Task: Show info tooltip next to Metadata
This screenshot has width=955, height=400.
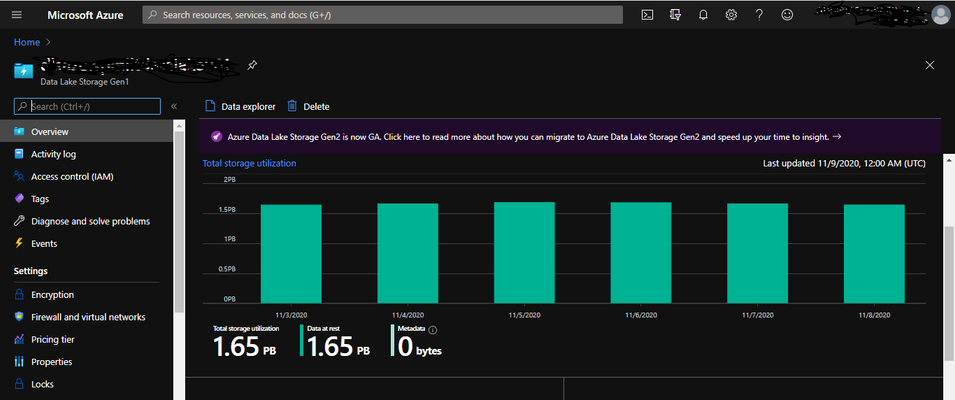Action: point(433,330)
